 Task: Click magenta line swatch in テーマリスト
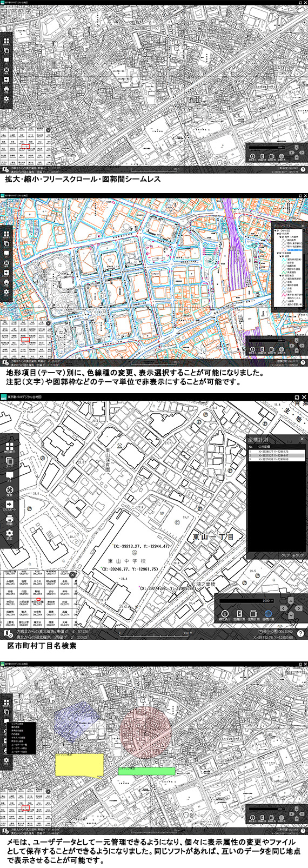point(284,295)
